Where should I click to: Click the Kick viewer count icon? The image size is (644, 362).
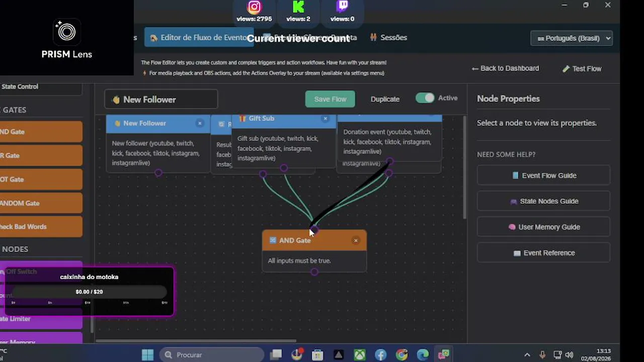click(298, 7)
